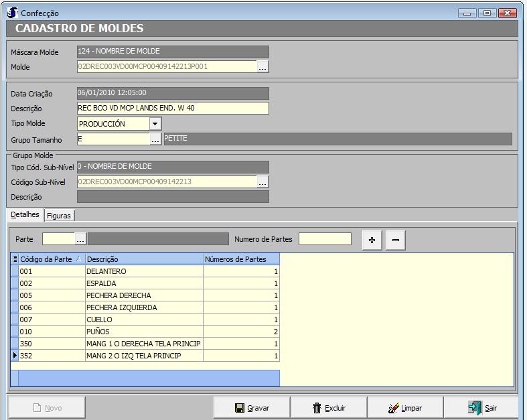Click the Numero de Partes input field
The width and height of the screenshot is (527, 420).
coord(325,239)
